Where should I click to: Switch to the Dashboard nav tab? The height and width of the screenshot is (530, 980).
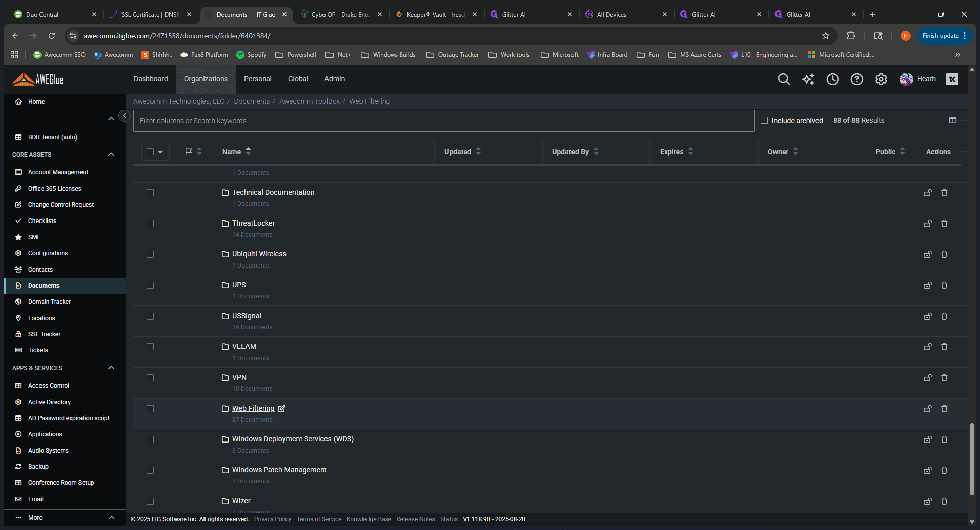151,79
